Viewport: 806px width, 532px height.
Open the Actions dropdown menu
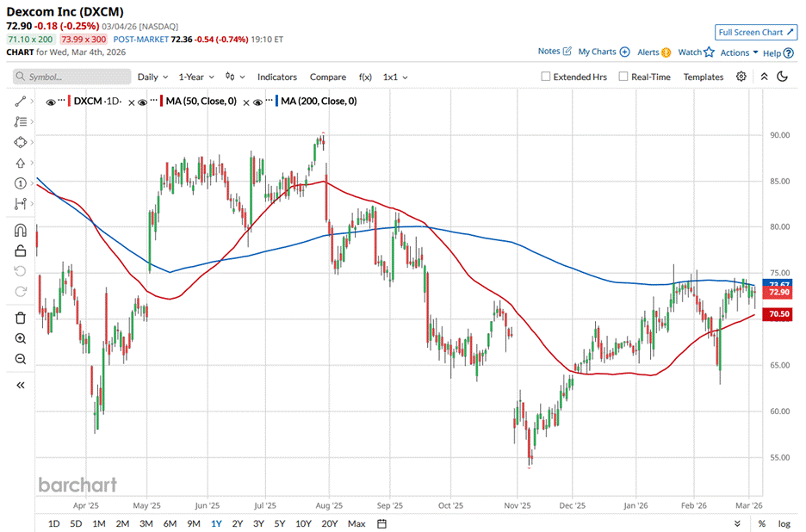739,53
